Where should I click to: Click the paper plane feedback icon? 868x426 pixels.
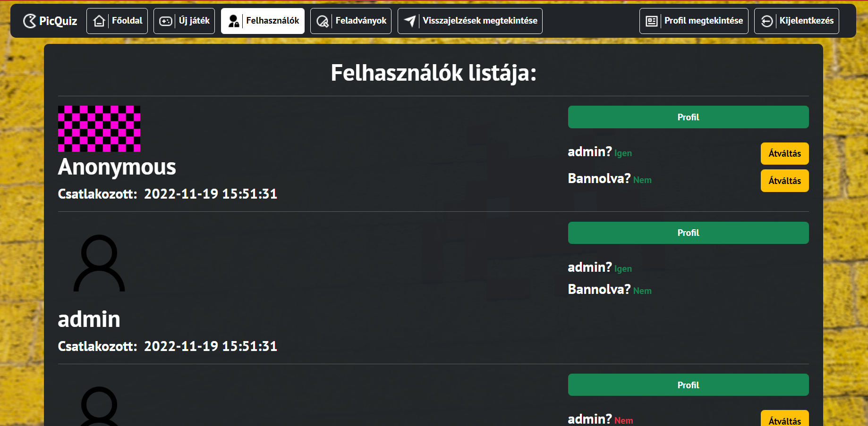(410, 21)
